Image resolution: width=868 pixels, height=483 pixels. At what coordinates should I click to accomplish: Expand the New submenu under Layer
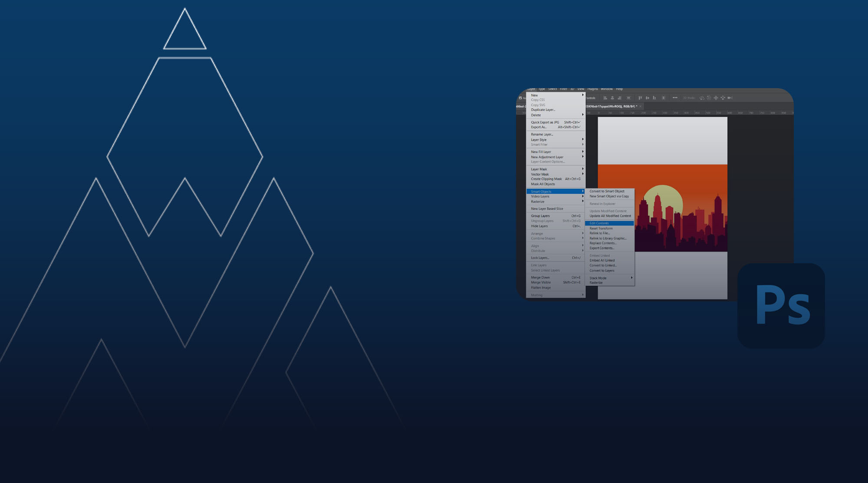[534, 95]
